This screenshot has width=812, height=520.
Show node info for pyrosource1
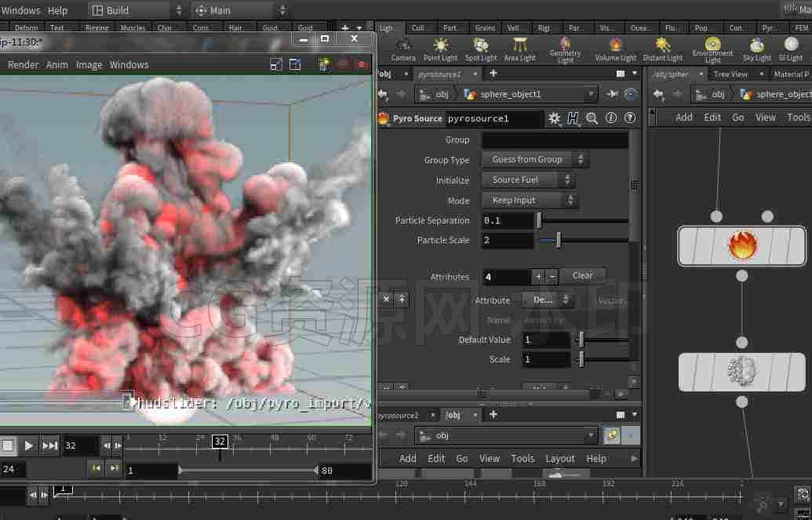point(611,118)
